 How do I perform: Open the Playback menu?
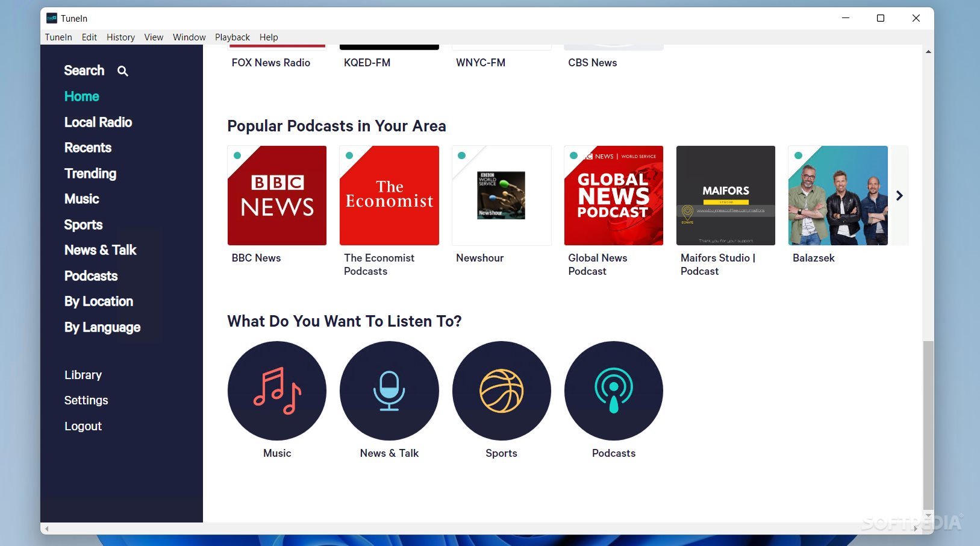click(232, 37)
